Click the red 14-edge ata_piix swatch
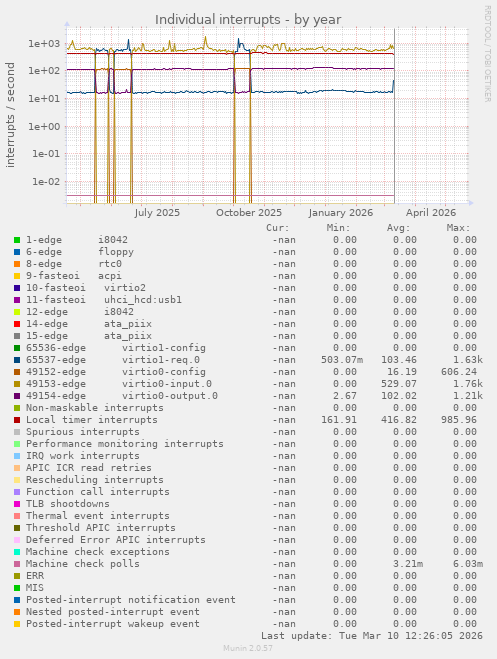This screenshot has width=497, height=659. [17, 324]
